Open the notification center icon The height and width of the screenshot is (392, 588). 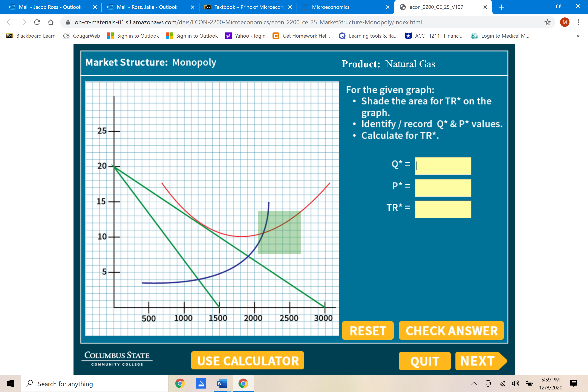pyautogui.click(x=574, y=383)
